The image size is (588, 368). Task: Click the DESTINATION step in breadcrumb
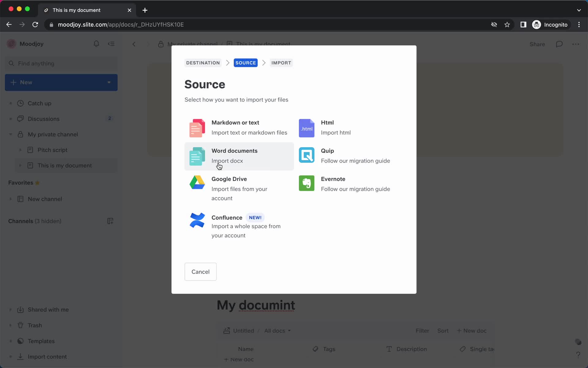pyautogui.click(x=203, y=63)
